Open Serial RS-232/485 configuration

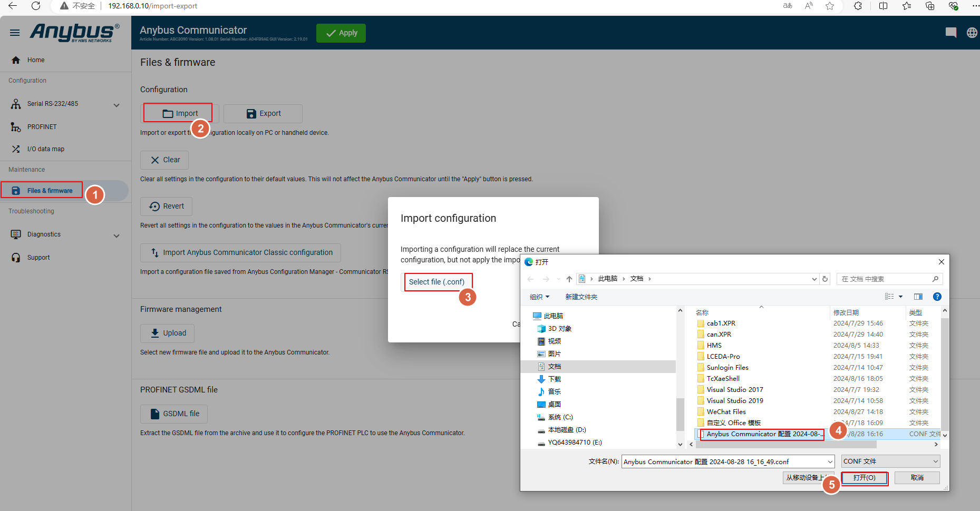(53, 104)
